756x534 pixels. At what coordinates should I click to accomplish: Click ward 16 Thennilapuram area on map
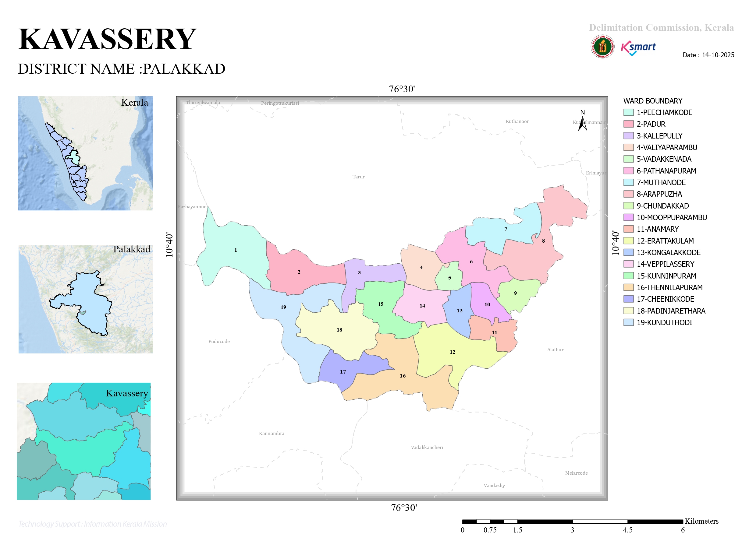[402, 376]
